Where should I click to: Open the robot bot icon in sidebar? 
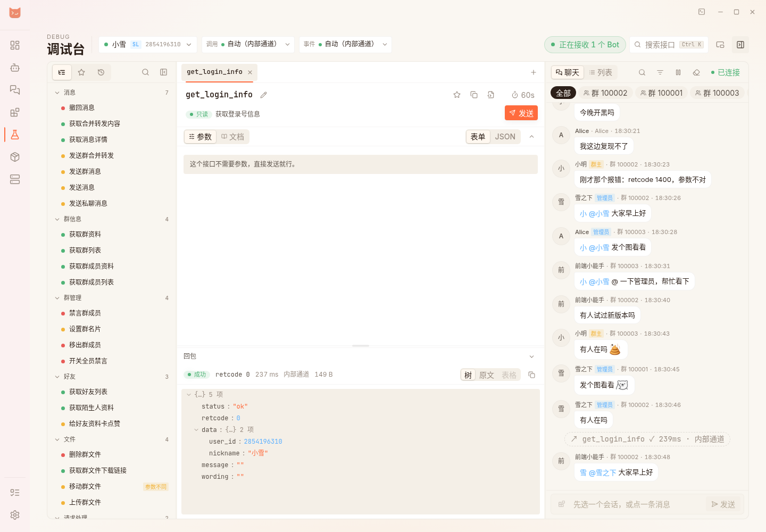coord(15,68)
